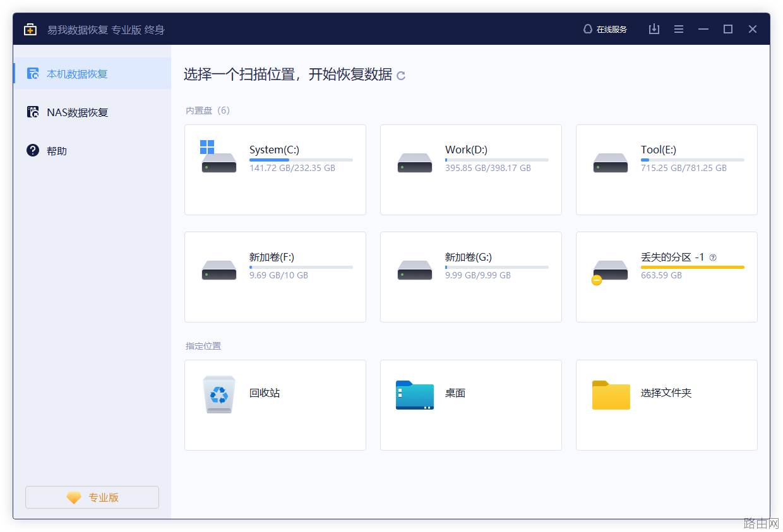Click the 选择文件夹 label
The height and width of the screenshot is (532, 783).
[666, 393]
